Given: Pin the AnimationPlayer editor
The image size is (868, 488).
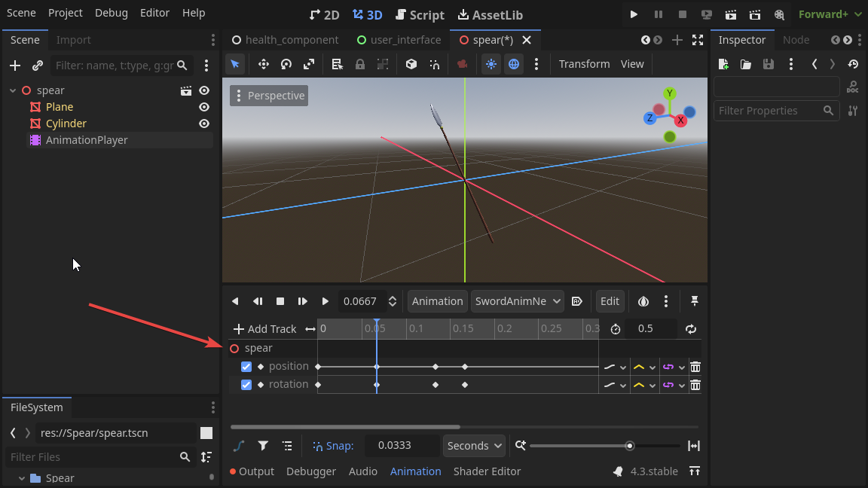Looking at the screenshot, I should coord(694,301).
